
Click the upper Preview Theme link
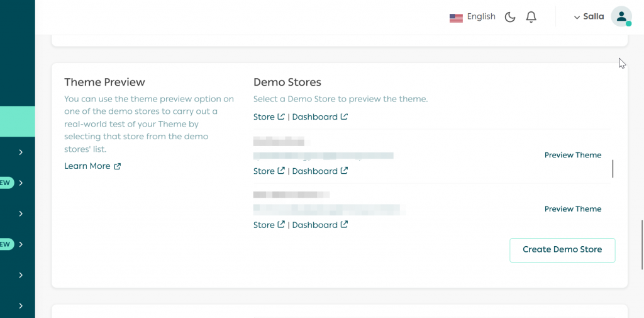coord(572,155)
